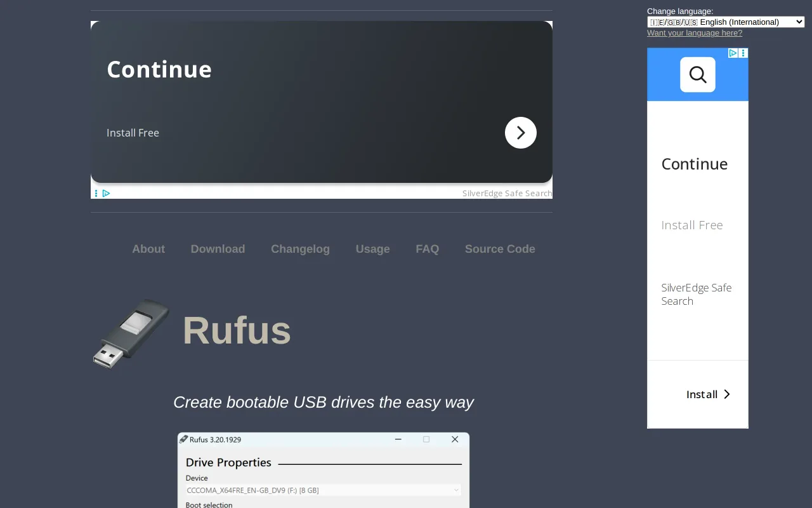Image resolution: width=812 pixels, height=508 pixels.
Task: Open AdChoices info on the top banner ad
Action: [x=106, y=193]
